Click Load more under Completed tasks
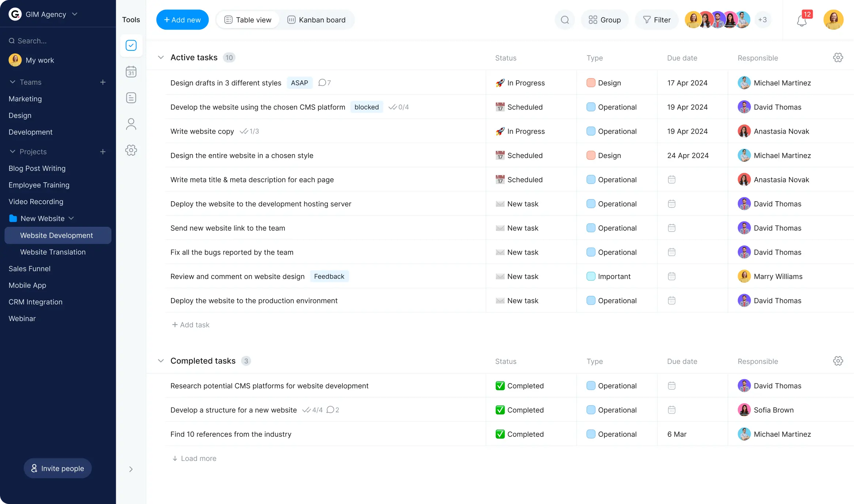 pyautogui.click(x=194, y=458)
